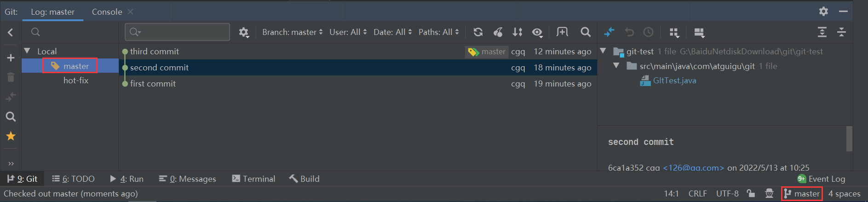Click the Cherry-pick icon
The width and height of the screenshot is (868, 202).
click(x=498, y=32)
